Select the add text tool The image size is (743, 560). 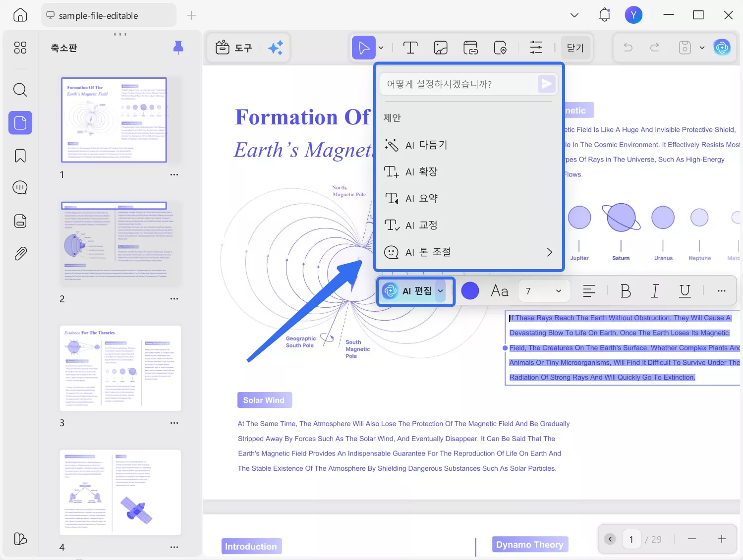pyautogui.click(x=410, y=48)
